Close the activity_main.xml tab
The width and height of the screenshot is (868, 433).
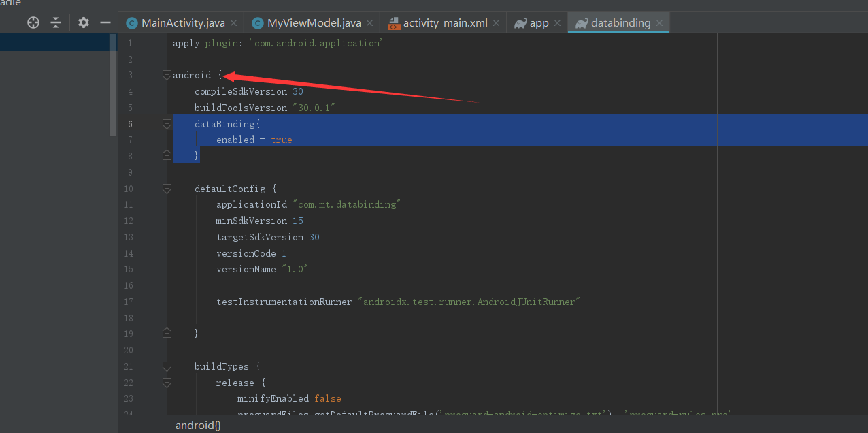tap(497, 23)
